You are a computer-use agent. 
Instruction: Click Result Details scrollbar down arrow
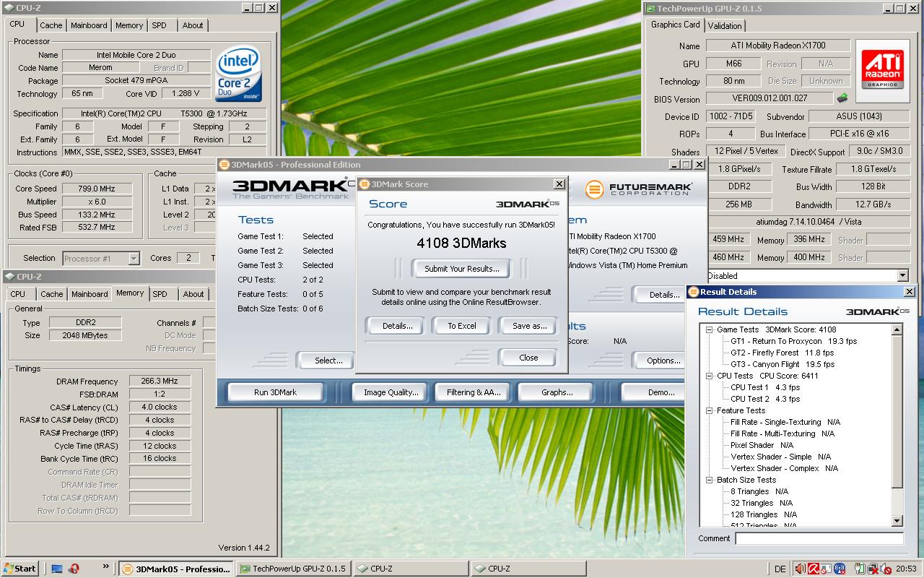[897, 521]
